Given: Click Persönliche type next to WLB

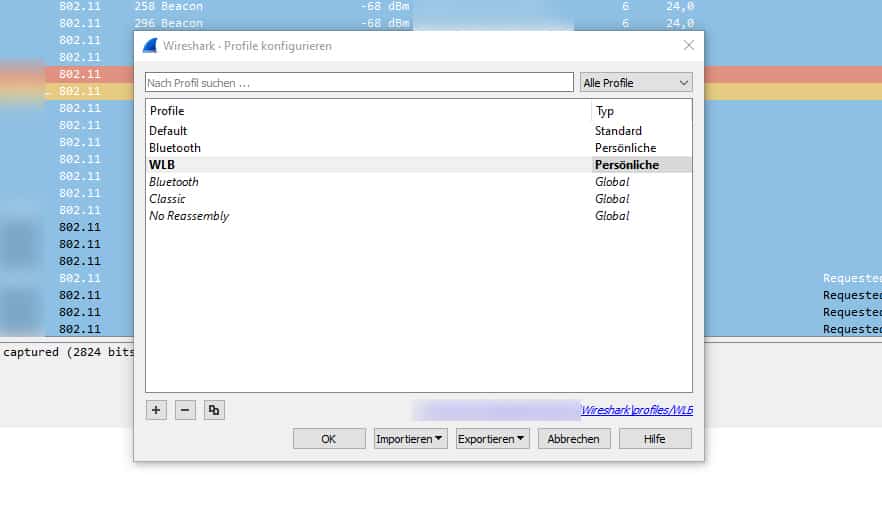Looking at the screenshot, I should click(x=627, y=165).
